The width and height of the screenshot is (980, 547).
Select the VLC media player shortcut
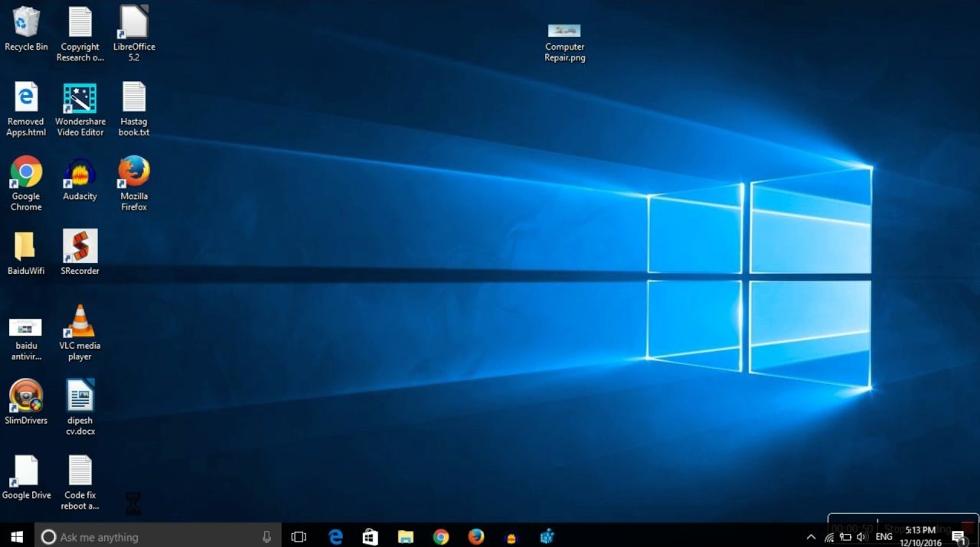point(80,322)
